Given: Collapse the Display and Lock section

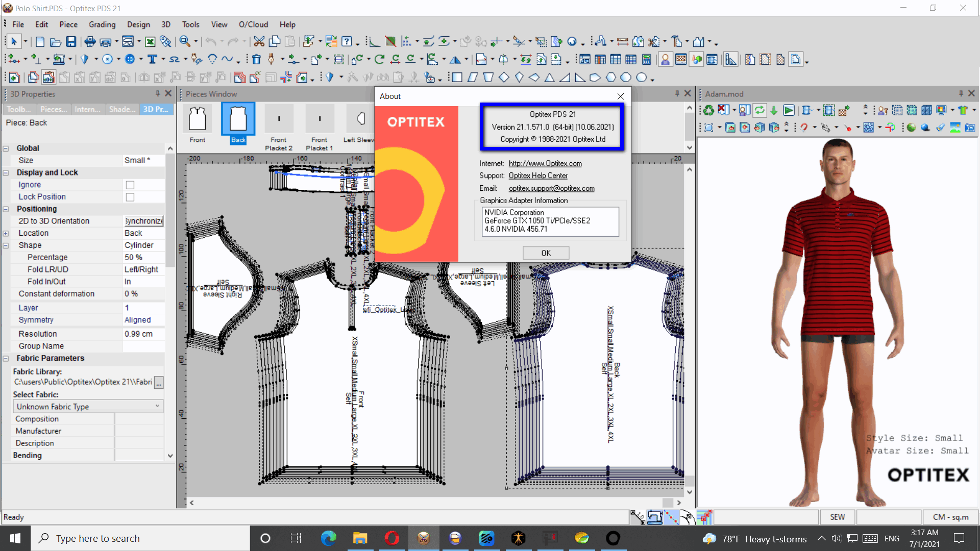Looking at the screenshot, I should click(x=6, y=173).
